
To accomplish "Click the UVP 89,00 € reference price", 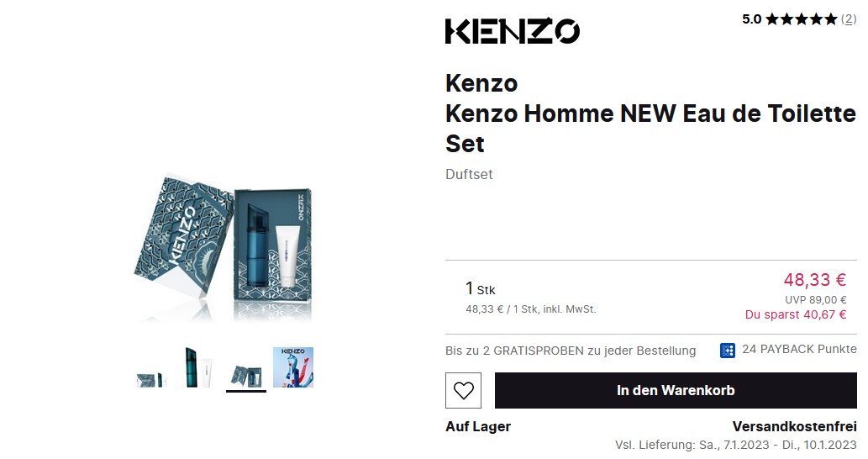I will (x=815, y=300).
